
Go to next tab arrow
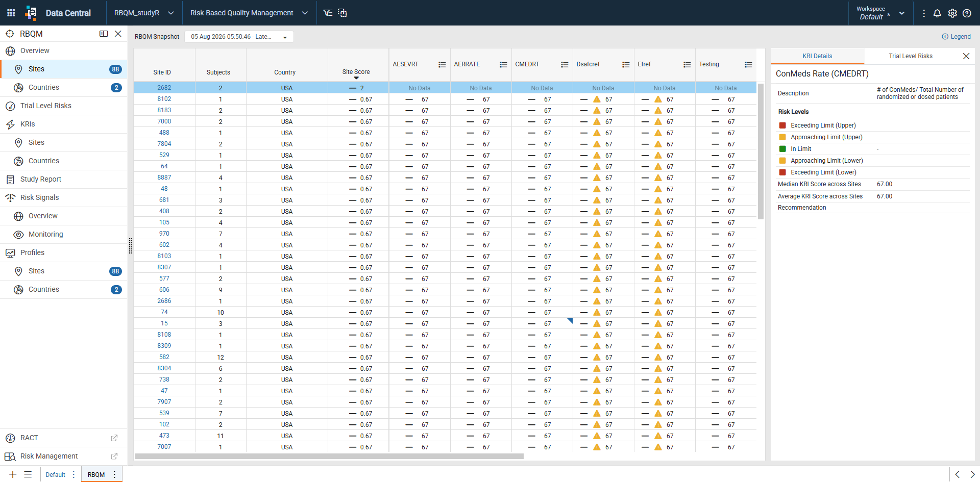[972, 474]
